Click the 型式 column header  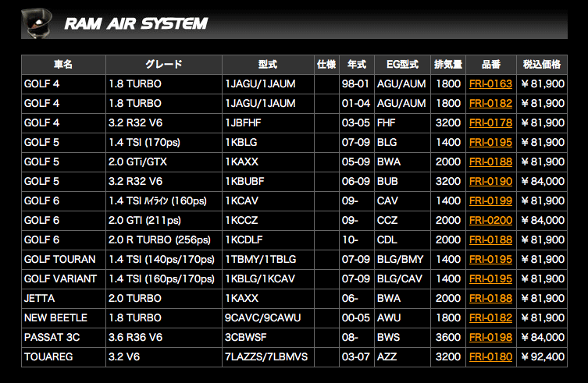pos(268,65)
